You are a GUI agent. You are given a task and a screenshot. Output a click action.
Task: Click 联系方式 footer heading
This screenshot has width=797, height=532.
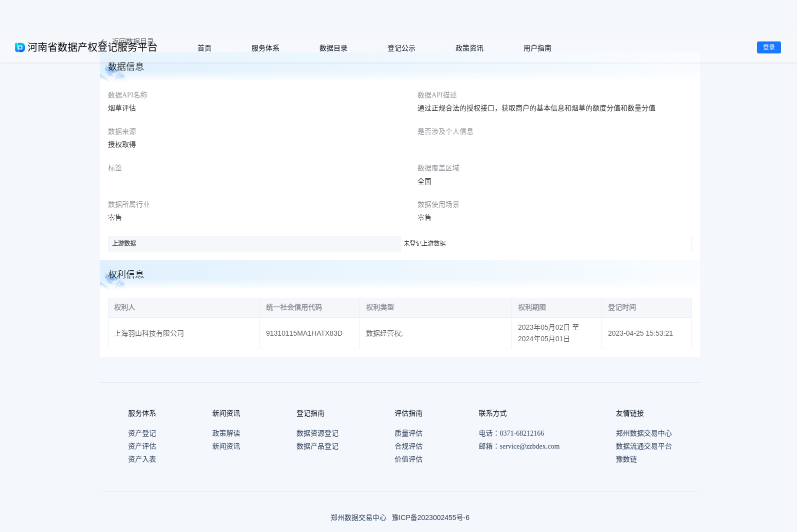pyautogui.click(x=492, y=413)
